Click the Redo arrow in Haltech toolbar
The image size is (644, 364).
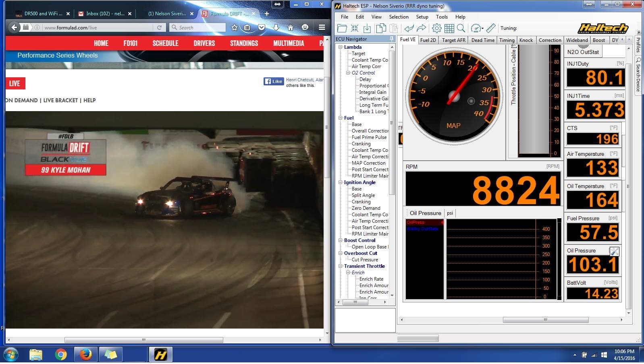[x=422, y=28]
